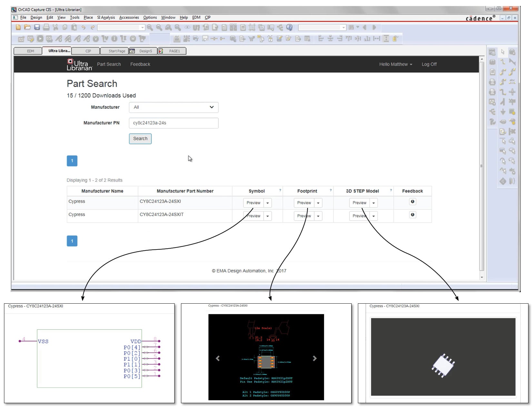Viewport: 532px width, 411px height.
Task: Open the first toolbar combo box dropdown arrow
Action: pyautogui.click(x=143, y=28)
